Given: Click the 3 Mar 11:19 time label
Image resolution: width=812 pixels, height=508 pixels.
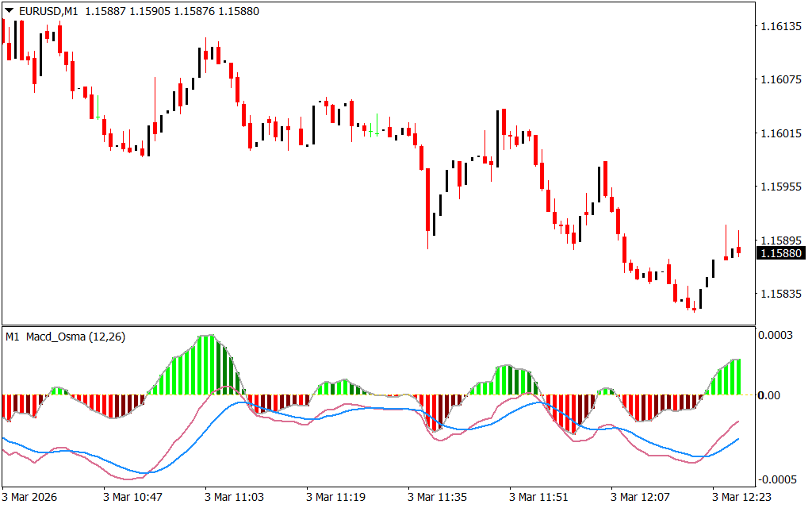Looking at the screenshot, I should (x=335, y=497).
